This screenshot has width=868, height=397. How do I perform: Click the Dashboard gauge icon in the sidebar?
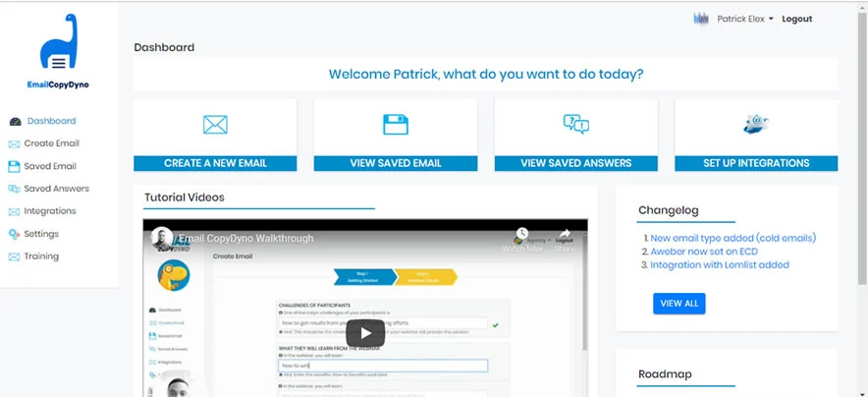(x=15, y=121)
